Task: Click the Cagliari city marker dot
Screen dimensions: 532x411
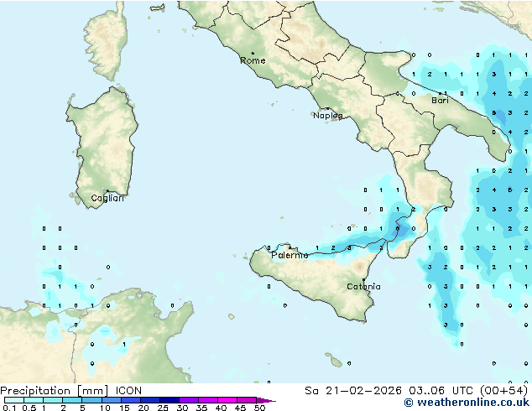Action: (107, 191)
